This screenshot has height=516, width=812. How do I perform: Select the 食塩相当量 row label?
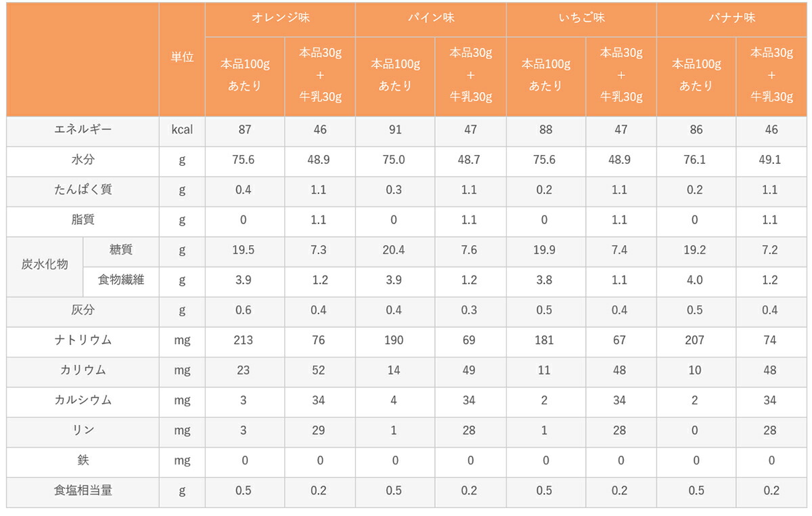click(83, 492)
